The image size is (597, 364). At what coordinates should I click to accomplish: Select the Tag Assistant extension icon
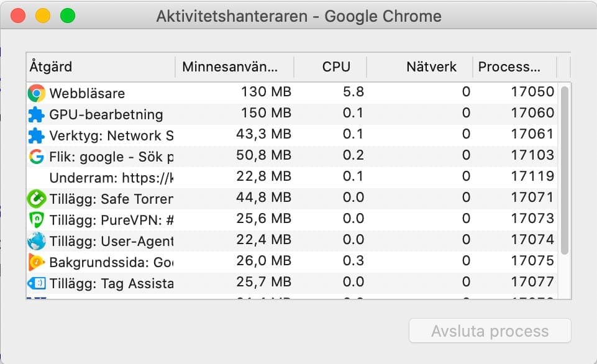[37, 283]
